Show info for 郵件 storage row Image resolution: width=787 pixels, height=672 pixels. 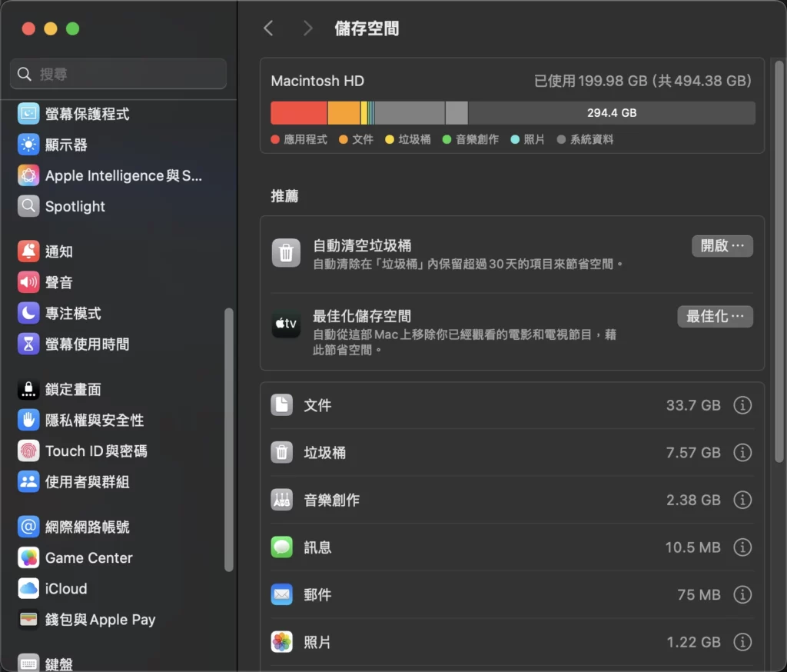(x=742, y=594)
